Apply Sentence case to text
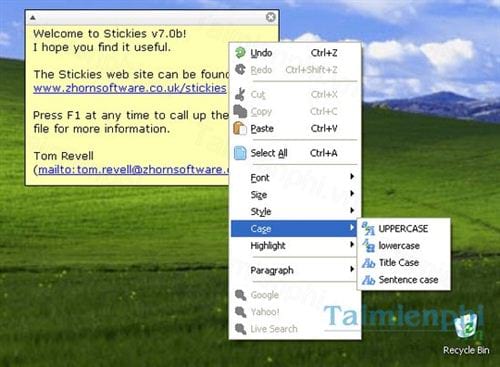500x367 pixels. (x=404, y=280)
